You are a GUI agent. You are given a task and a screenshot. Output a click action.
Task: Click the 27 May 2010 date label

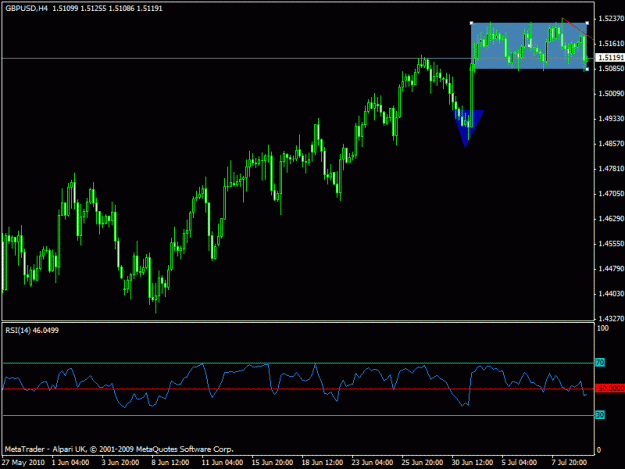pyautogui.click(x=23, y=462)
